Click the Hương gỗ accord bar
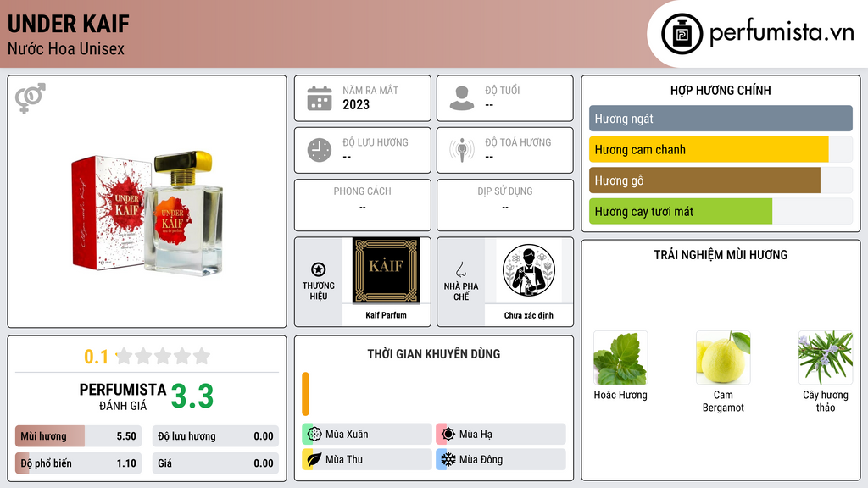Image resolution: width=868 pixels, height=488 pixels. [721, 180]
